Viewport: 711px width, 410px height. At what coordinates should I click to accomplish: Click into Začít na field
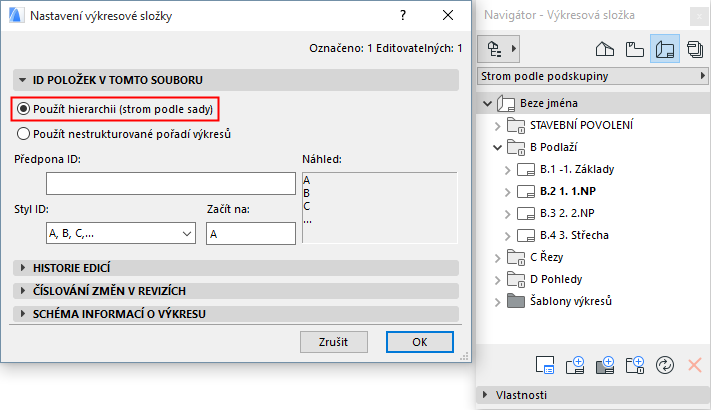(251, 233)
